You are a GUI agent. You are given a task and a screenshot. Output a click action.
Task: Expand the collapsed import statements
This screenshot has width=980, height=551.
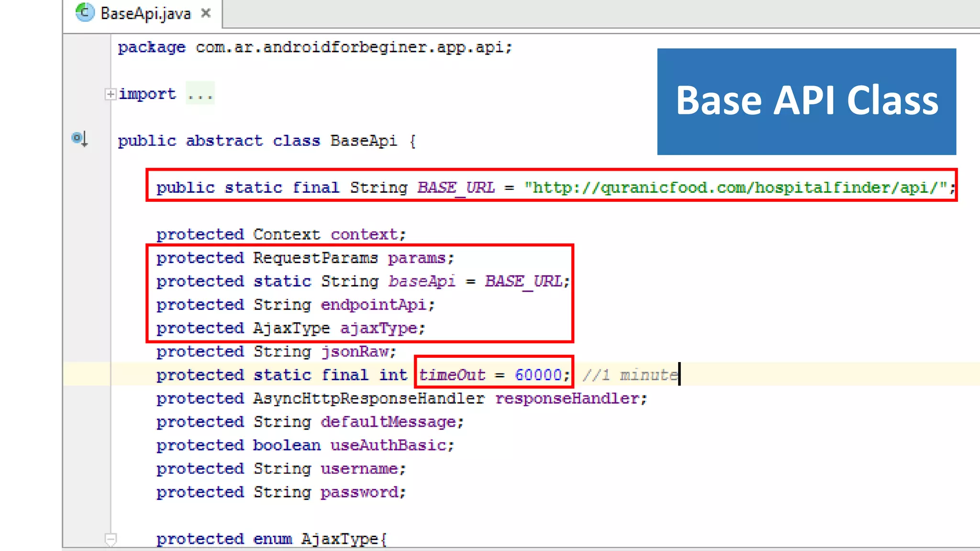111,94
